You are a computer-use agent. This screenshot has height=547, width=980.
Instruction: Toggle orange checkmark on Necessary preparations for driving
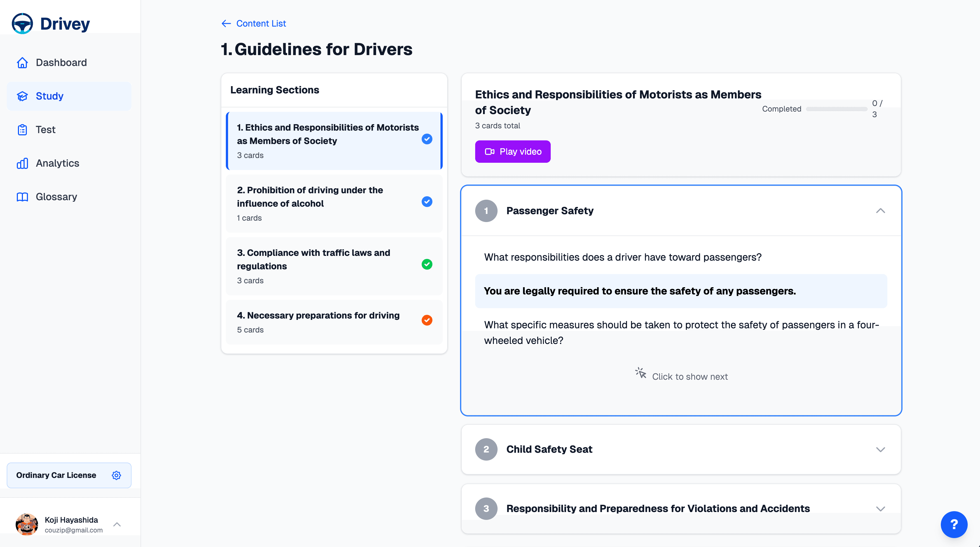[427, 320]
